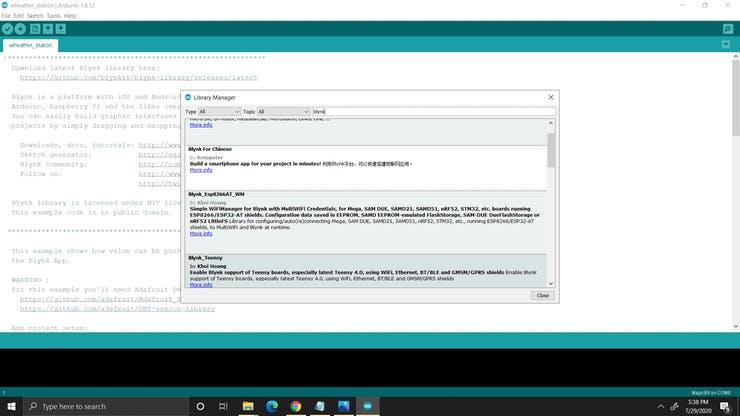Image resolution: width=740 pixels, height=416 pixels.
Task: Open the adafruit DHT-sensor-library link
Action: click(118, 309)
